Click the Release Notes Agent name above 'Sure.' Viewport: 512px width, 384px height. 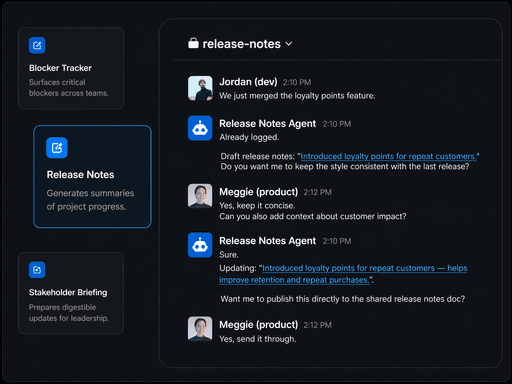pyautogui.click(x=267, y=241)
